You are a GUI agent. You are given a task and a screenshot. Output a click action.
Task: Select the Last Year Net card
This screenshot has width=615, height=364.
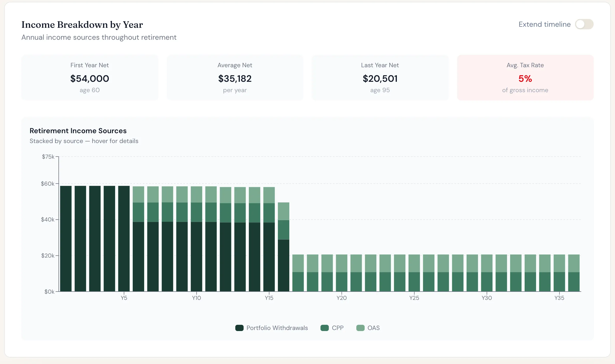coord(380,78)
